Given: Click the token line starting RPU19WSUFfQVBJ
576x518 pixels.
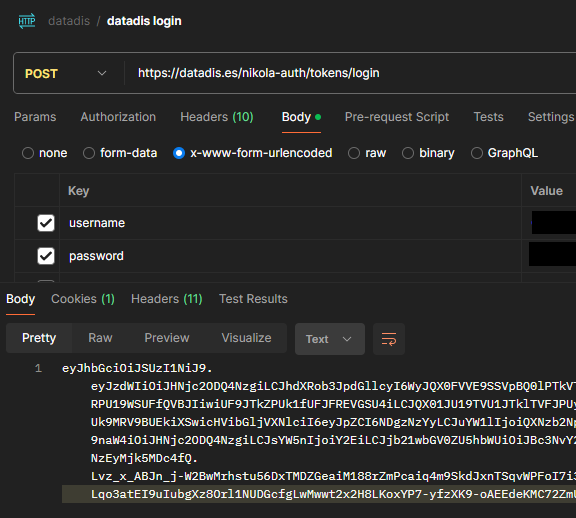Looking at the screenshot, I should point(333,404).
